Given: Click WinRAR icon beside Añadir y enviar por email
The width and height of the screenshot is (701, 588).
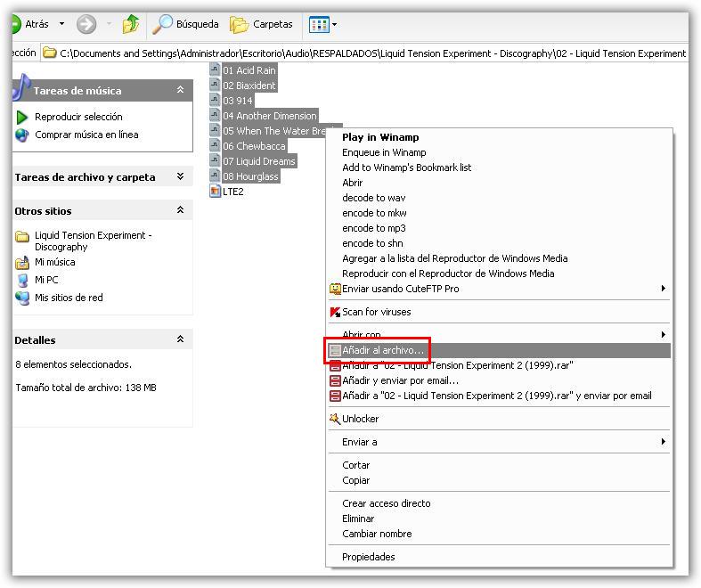Looking at the screenshot, I should point(335,381).
